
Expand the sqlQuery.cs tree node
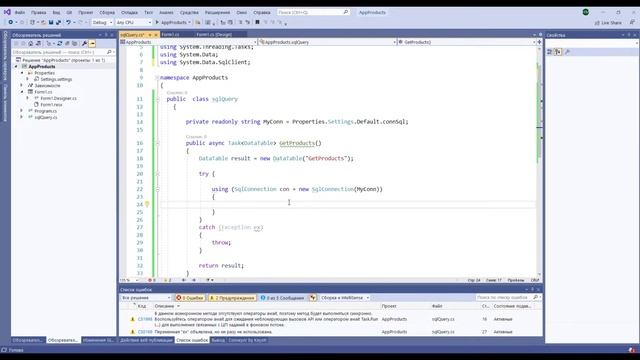pos(22,117)
